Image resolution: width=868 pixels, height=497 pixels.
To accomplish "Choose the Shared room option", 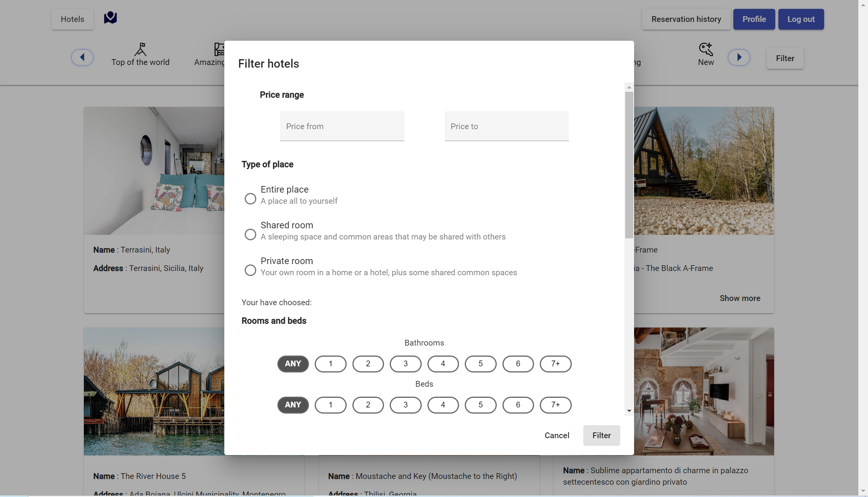I will tap(250, 234).
